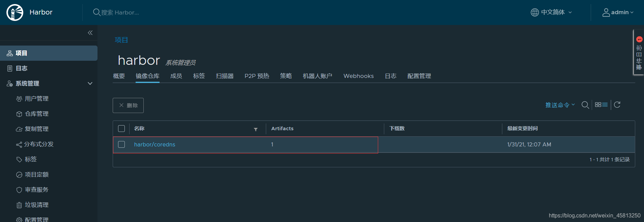Switch to the 概要 tab
Image resolution: width=644 pixels, height=222 pixels.
[119, 76]
